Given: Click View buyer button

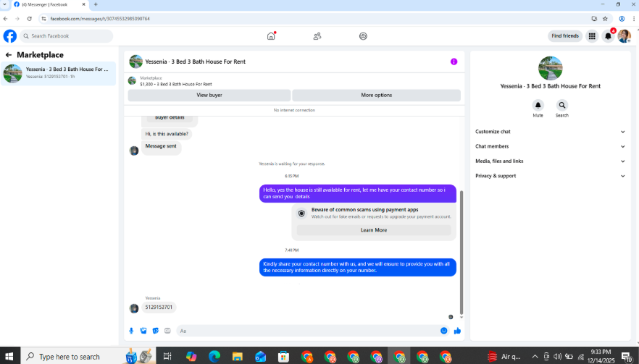Looking at the screenshot, I should 209,95.
